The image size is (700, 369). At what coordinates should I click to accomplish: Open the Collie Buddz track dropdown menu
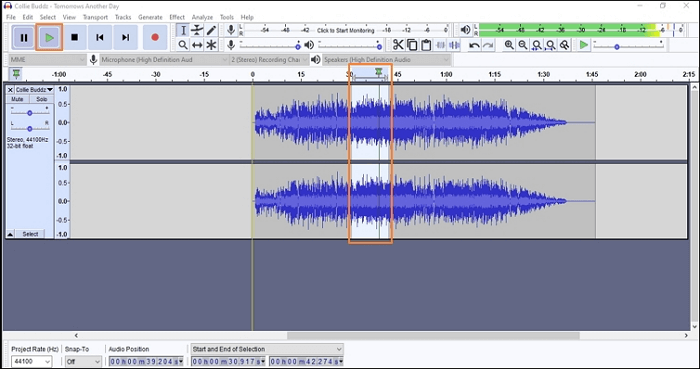pos(34,90)
